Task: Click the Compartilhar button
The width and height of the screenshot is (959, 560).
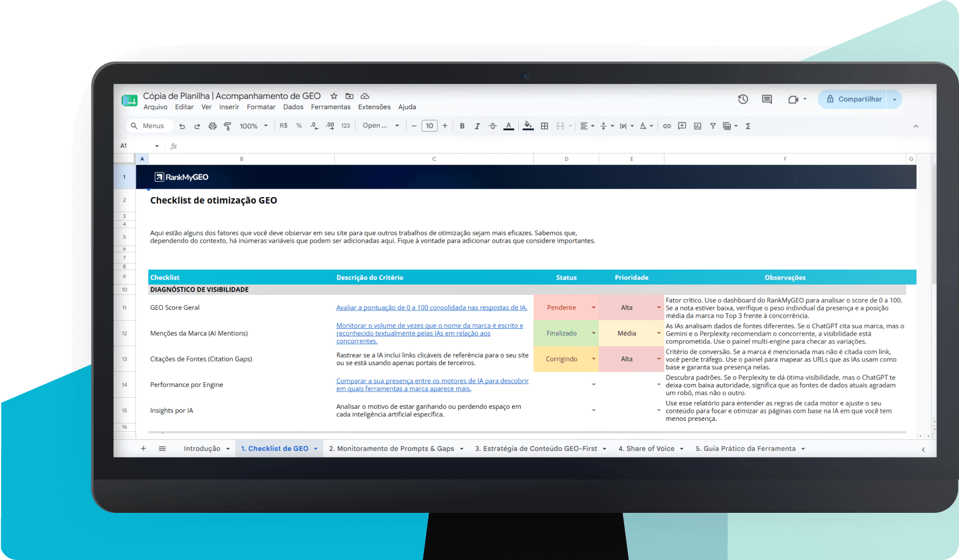Action: click(854, 99)
